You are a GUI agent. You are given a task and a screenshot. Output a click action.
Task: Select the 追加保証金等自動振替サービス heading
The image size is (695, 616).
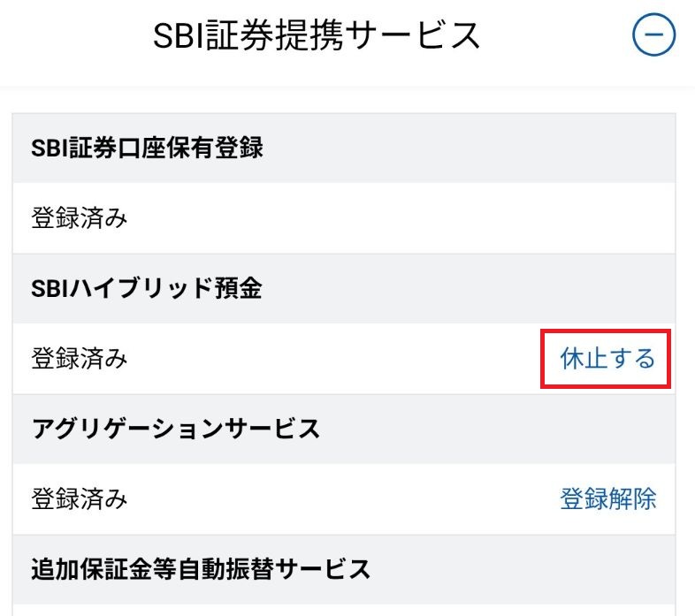(201, 569)
